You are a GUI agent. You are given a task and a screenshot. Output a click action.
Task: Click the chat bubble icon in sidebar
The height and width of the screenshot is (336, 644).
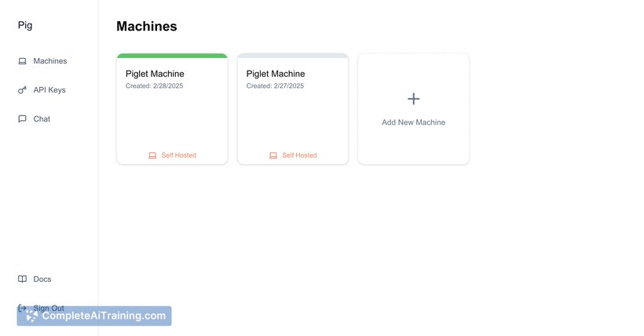point(22,119)
